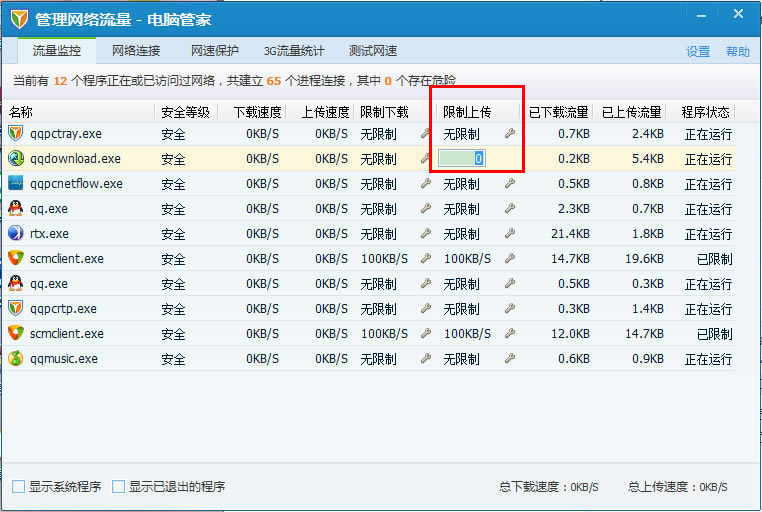Viewport: 762px width, 512px height.
Task: Sort by the 已上传流量 column header
Action: pos(630,112)
